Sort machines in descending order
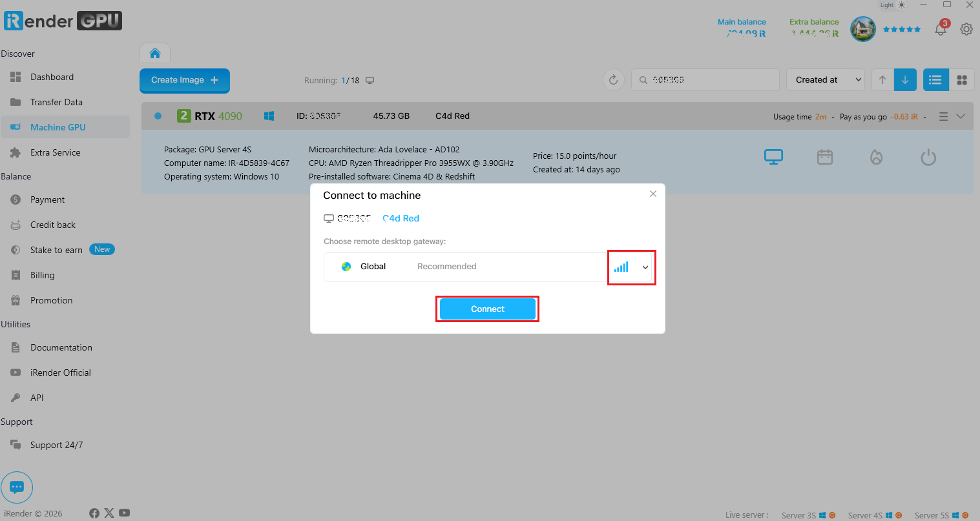The height and width of the screenshot is (521, 980). coord(905,80)
